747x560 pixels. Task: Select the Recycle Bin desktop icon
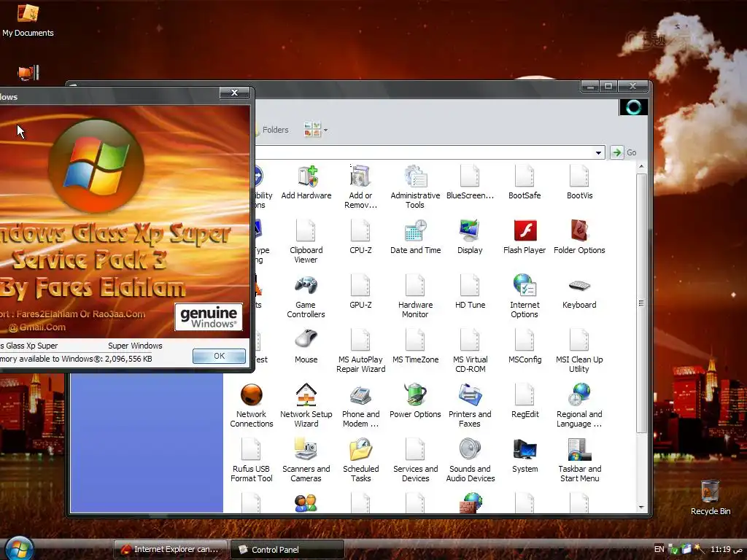tap(711, 497)
